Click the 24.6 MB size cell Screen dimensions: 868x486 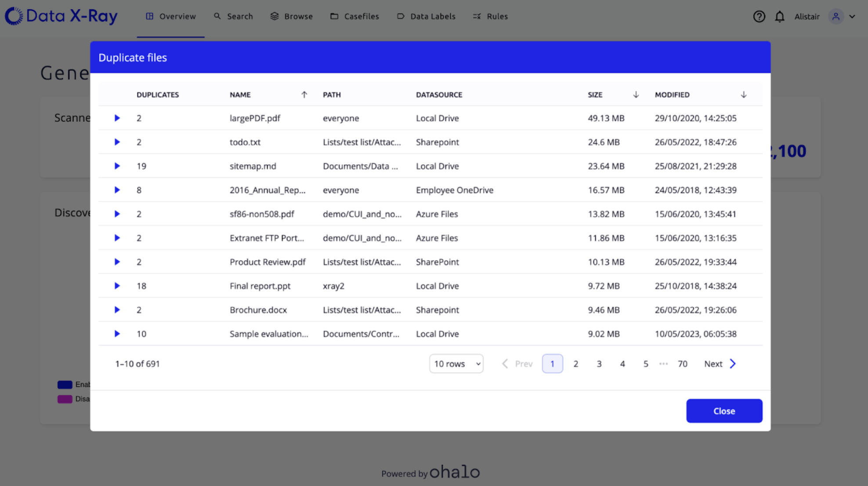[x=604, y=142]
